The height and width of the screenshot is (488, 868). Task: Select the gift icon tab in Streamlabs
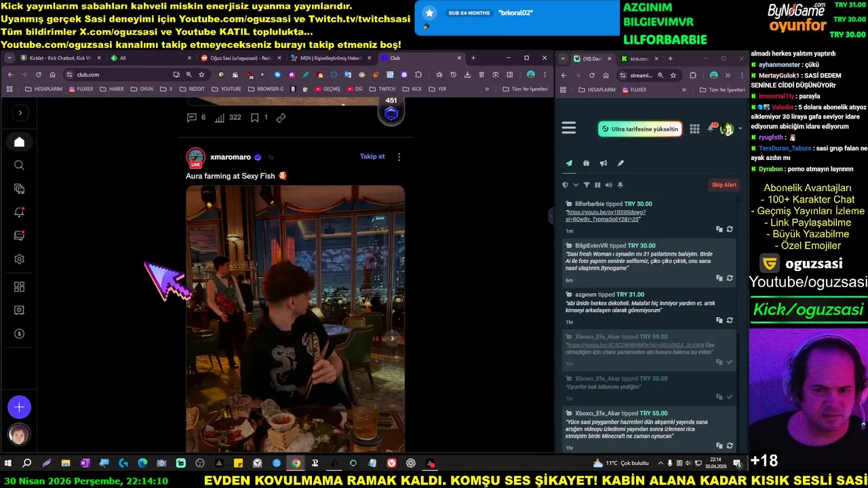point(586,163)
